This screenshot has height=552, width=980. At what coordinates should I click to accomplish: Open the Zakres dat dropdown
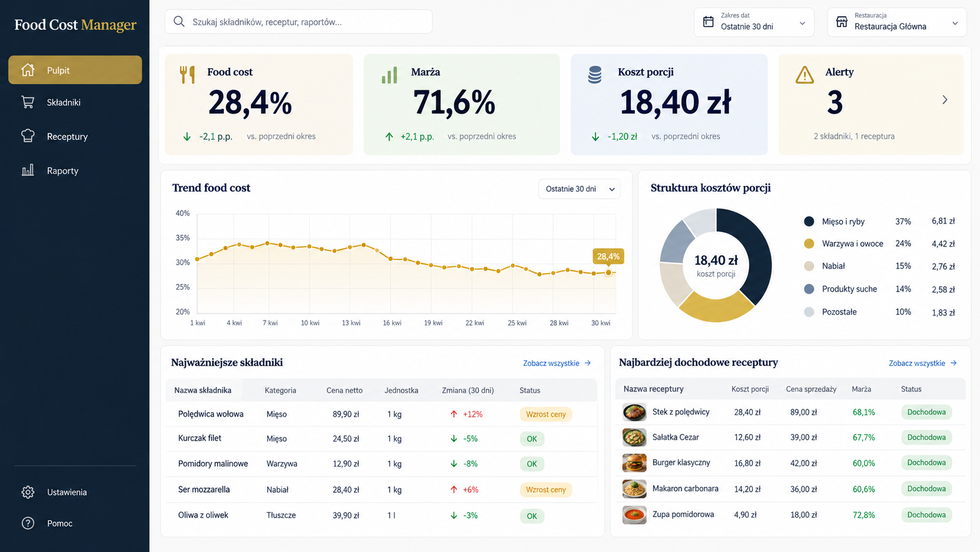coord(754,22)
